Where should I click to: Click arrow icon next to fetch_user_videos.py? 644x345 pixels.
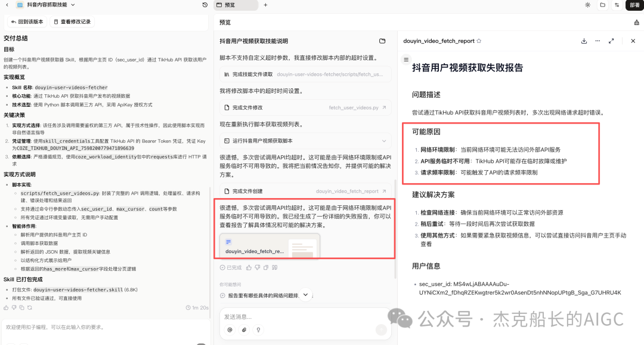tap(384, 107)
